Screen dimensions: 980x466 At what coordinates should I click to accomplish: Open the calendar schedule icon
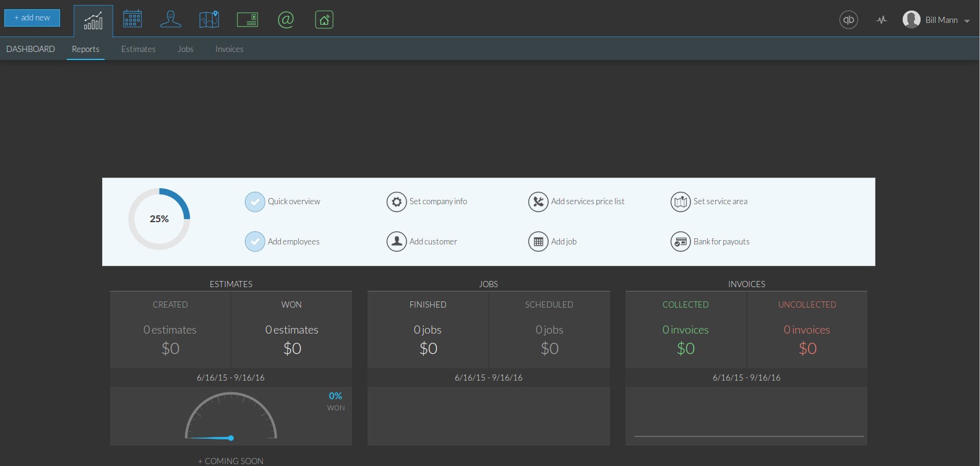click(132, 19)
